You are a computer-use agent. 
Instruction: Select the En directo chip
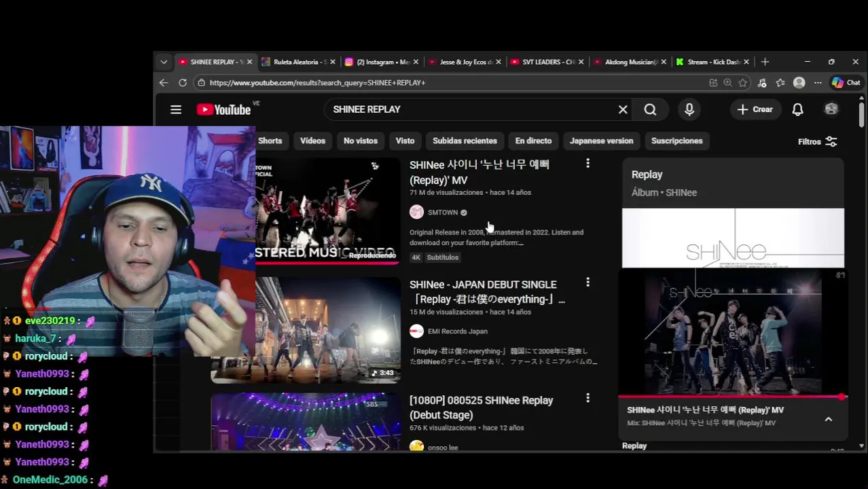pyautogui.click(x=533, y=141)
